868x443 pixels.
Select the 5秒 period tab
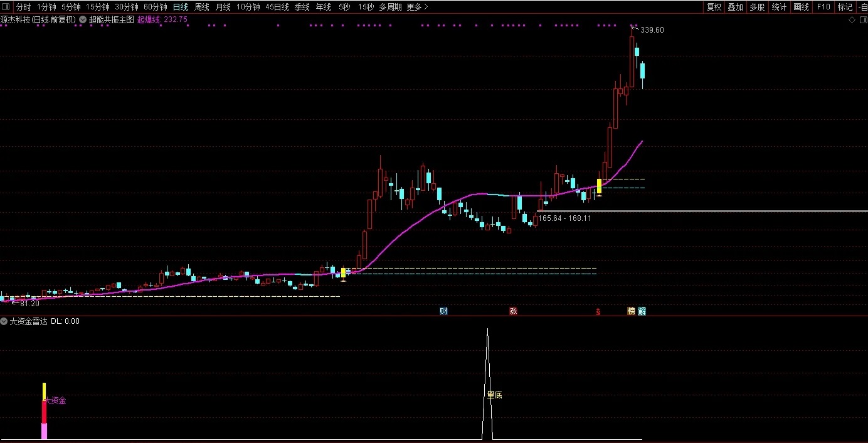click(x=344, y=7)
